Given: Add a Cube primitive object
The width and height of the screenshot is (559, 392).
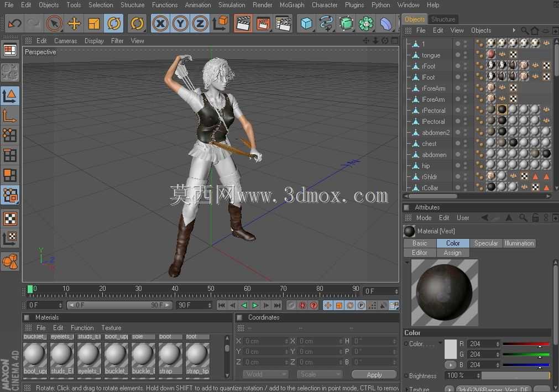Looking at the screenshot, I should click(307, 24).
